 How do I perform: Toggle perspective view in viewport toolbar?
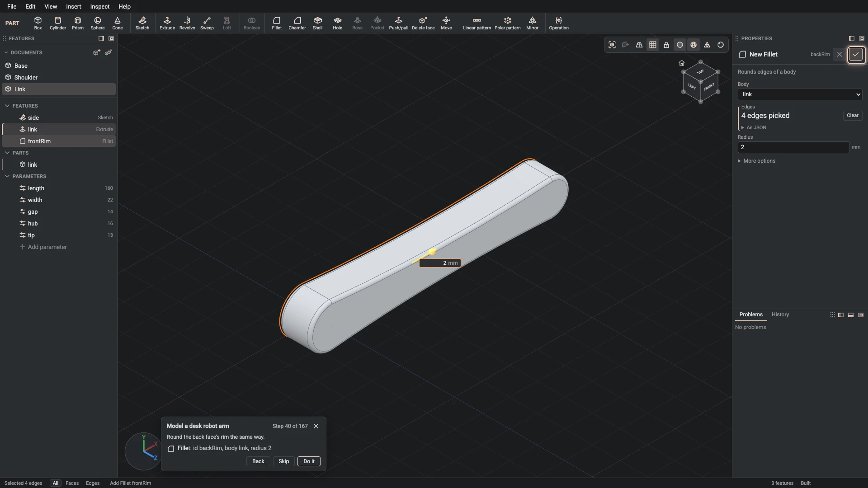639,45
